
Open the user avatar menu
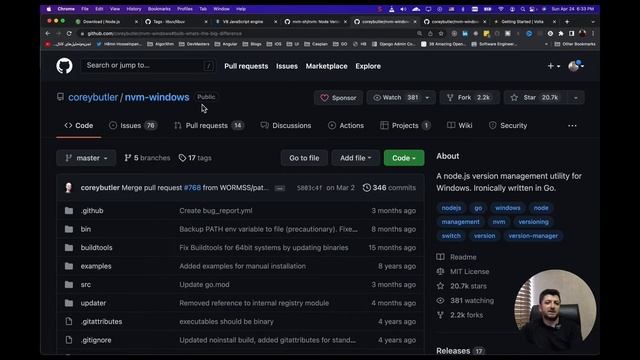pos(576,66)
